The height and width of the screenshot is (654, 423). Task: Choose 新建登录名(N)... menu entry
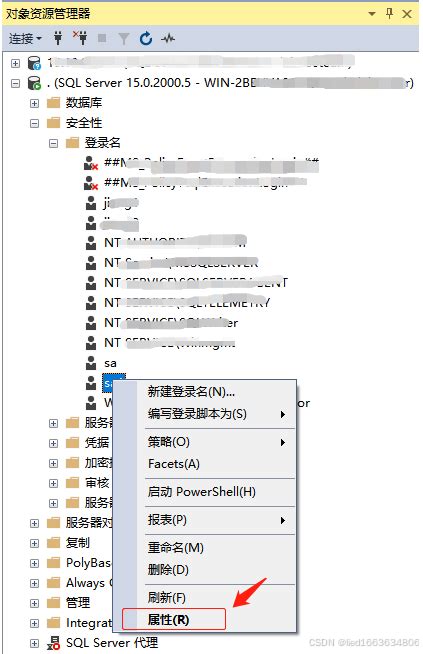(191, 392)
